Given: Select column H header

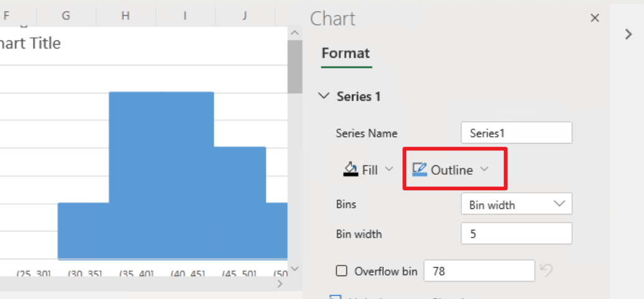Looking at the screenshot, I should pyautogui.click(x=125, y=16).
